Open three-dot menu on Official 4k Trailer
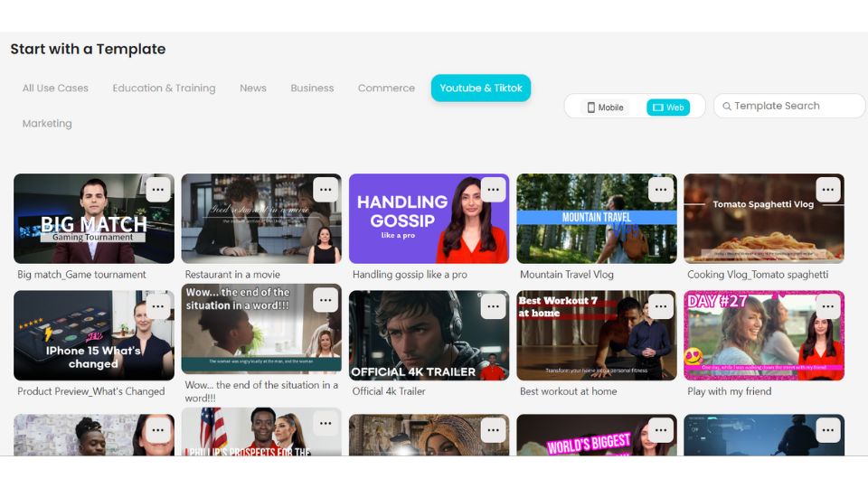The width and height of the screenshot is (868, 488). 494,306
